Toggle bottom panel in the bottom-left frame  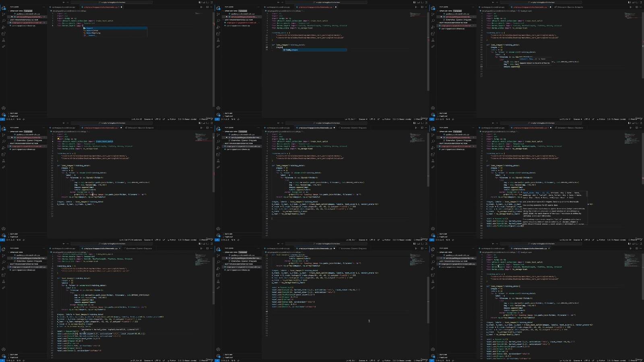tap(204, 244)
